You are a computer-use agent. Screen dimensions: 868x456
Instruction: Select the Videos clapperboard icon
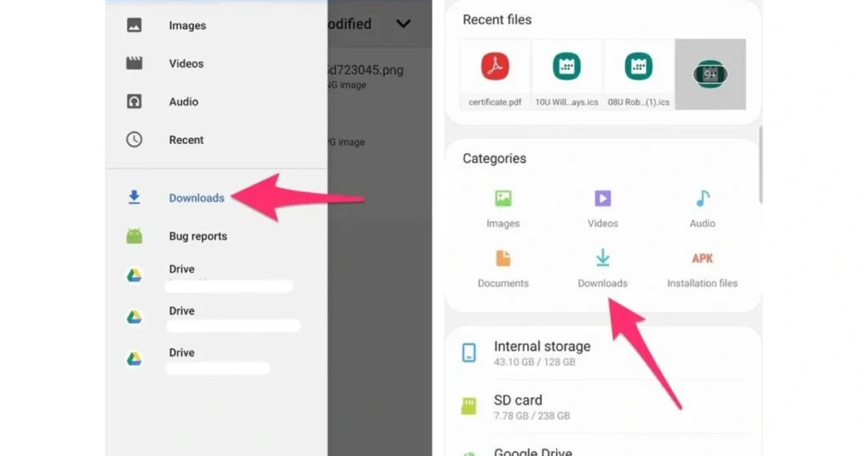click(x=134, y=63)
